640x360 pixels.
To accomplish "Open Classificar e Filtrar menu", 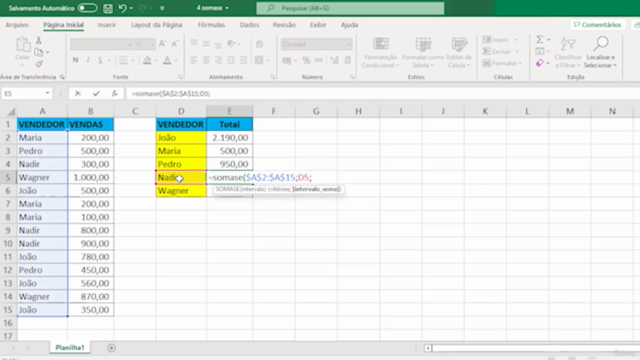I will 568,52.
